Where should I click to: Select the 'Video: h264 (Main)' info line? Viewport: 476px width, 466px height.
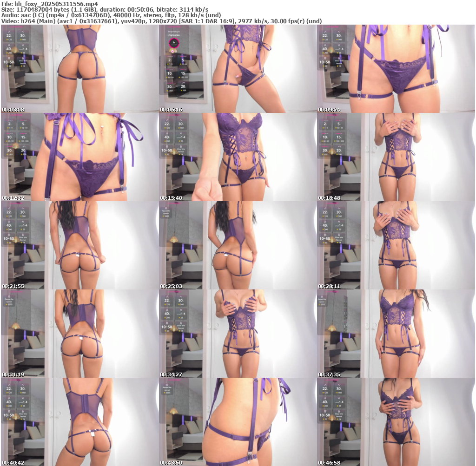pos(161,21)
